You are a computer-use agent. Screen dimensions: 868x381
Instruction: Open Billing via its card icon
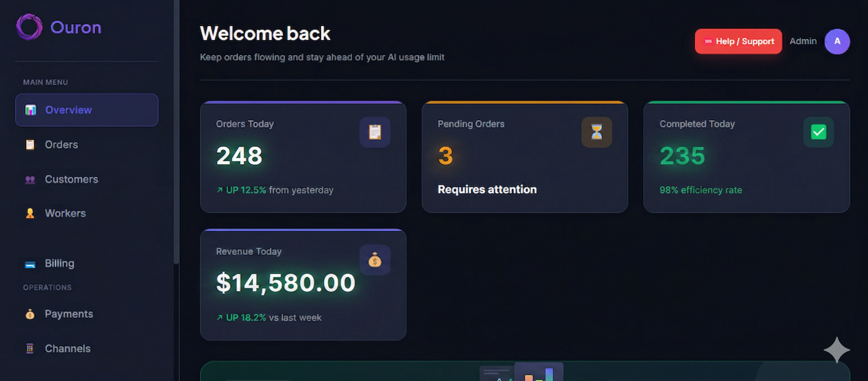pyautogui.click(x=30, y=264)
